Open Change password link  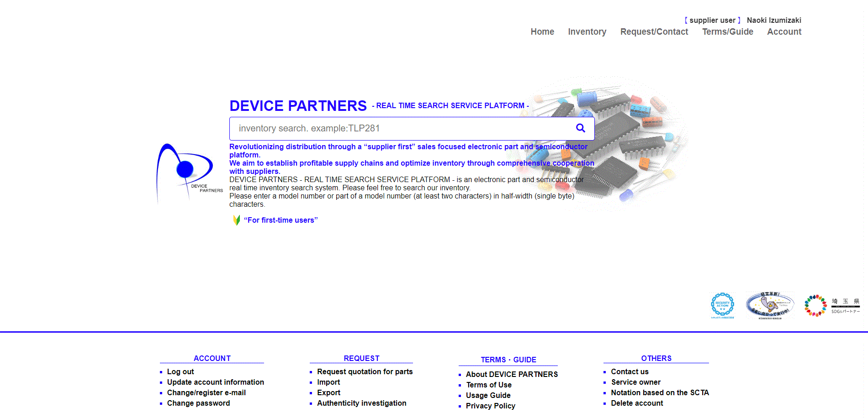click(x=199, y=403)
